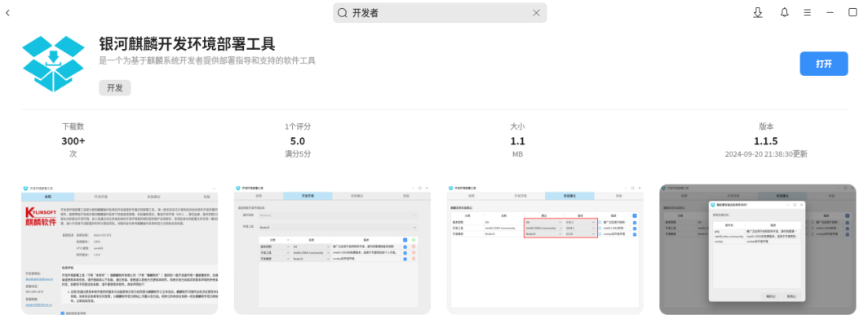
Task: Open the second screenshot with the 开发环境 tab
Action: pos(332,249)
